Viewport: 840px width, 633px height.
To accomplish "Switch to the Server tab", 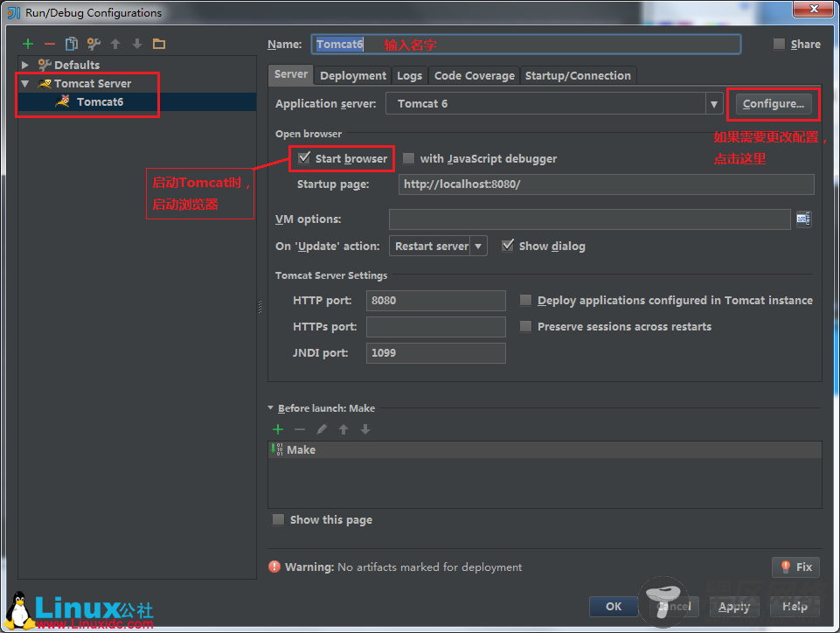I will (291, 74).
